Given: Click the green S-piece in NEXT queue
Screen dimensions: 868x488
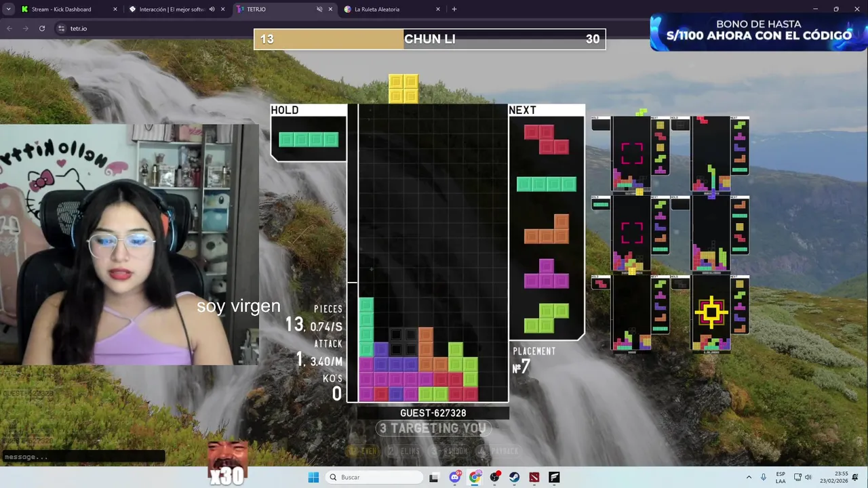Looking at the screenshot, I should pyautogui.click(x=546, y=318).
